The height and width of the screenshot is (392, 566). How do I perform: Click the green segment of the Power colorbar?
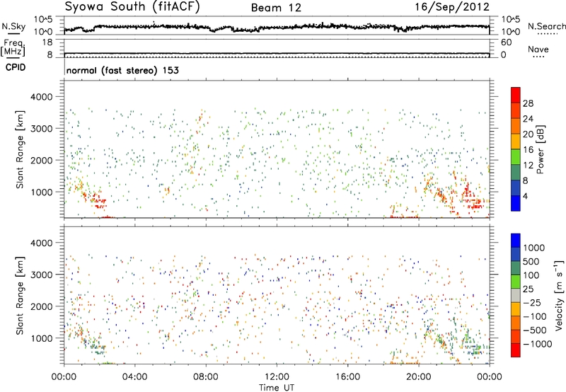click(516, 157)
